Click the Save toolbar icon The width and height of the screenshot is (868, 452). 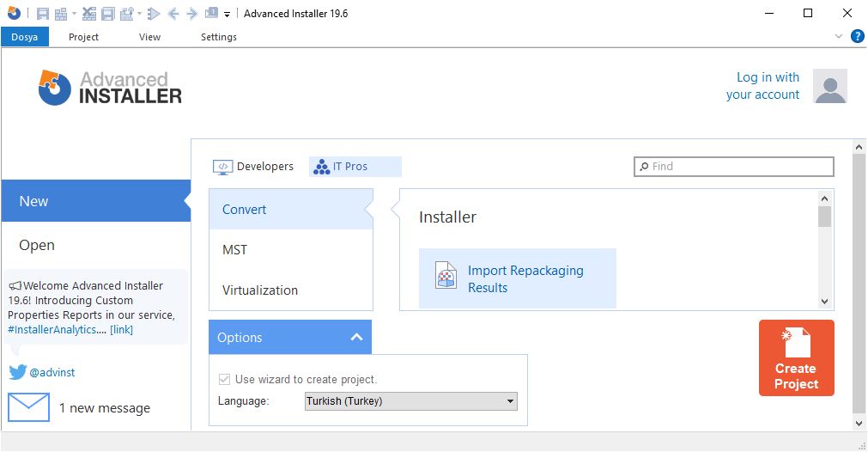click(43, 14)
